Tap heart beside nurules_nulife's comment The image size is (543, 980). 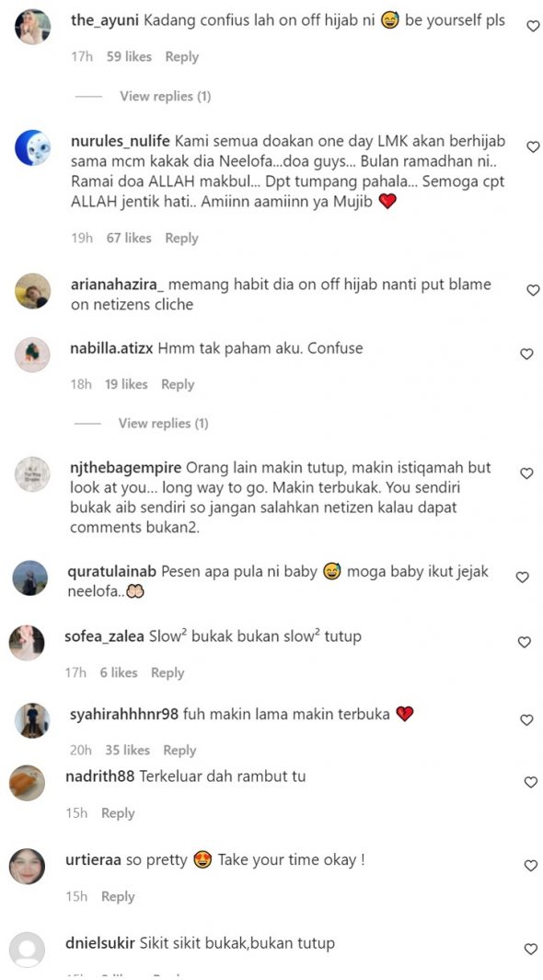[533, 146]
